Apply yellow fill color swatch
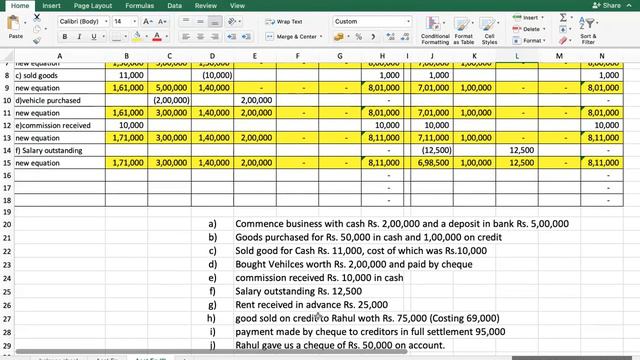Viewport: 640px width, 360px height. pos(137,37)
